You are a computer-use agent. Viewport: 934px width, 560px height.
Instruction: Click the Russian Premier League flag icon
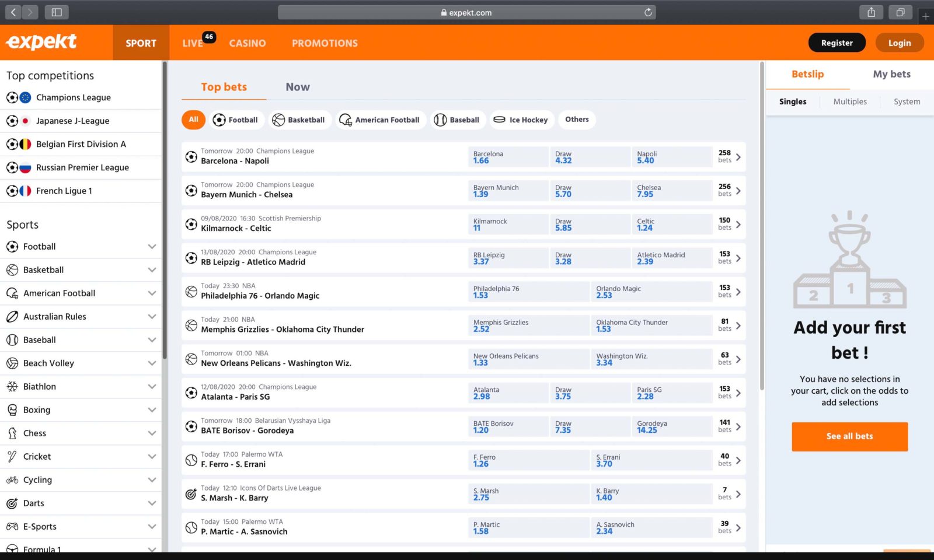[x=25, y=167]
